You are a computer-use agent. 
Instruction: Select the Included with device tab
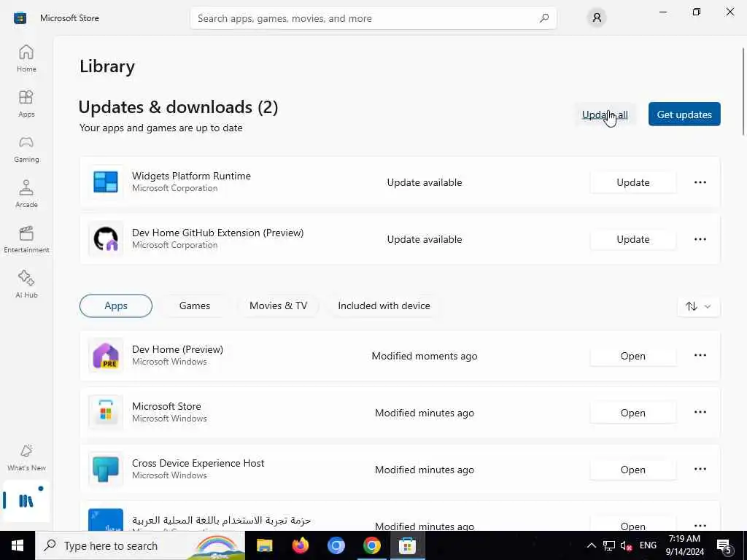coord(384,306)
